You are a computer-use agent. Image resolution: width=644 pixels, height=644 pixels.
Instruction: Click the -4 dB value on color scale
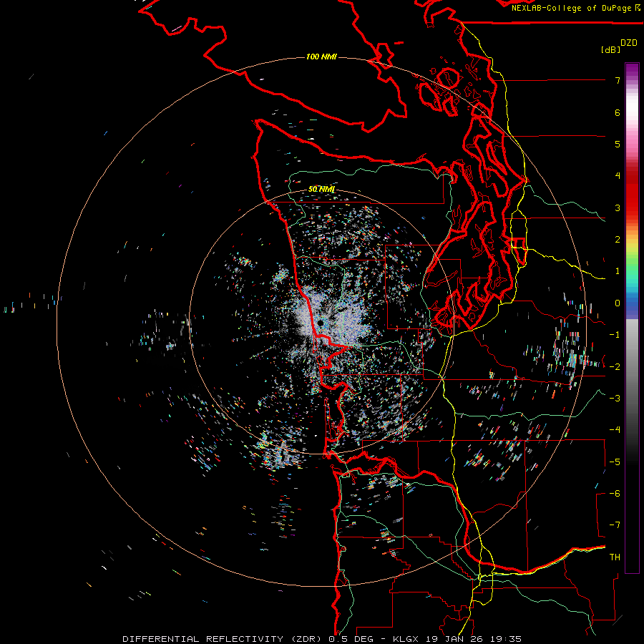coord(615,430)
